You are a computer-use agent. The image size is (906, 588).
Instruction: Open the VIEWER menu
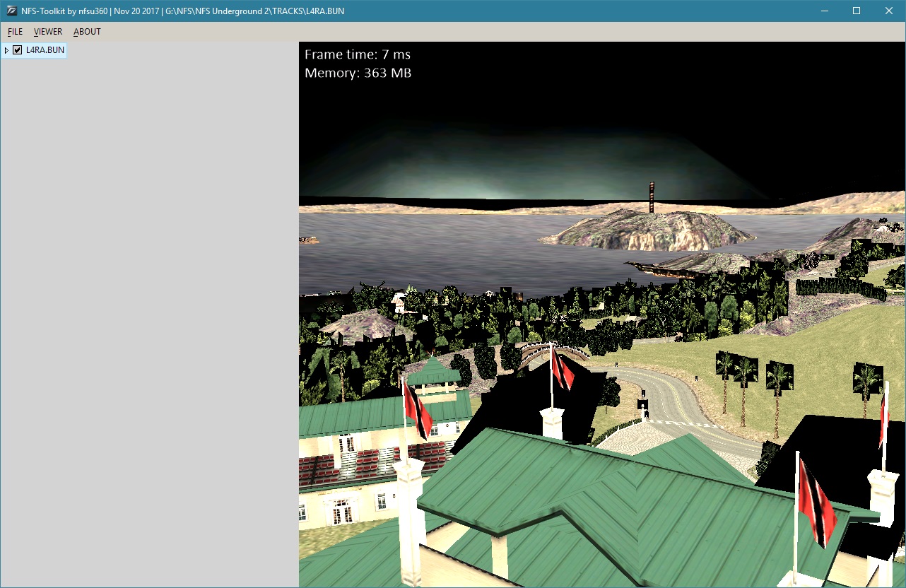point(48,32)
